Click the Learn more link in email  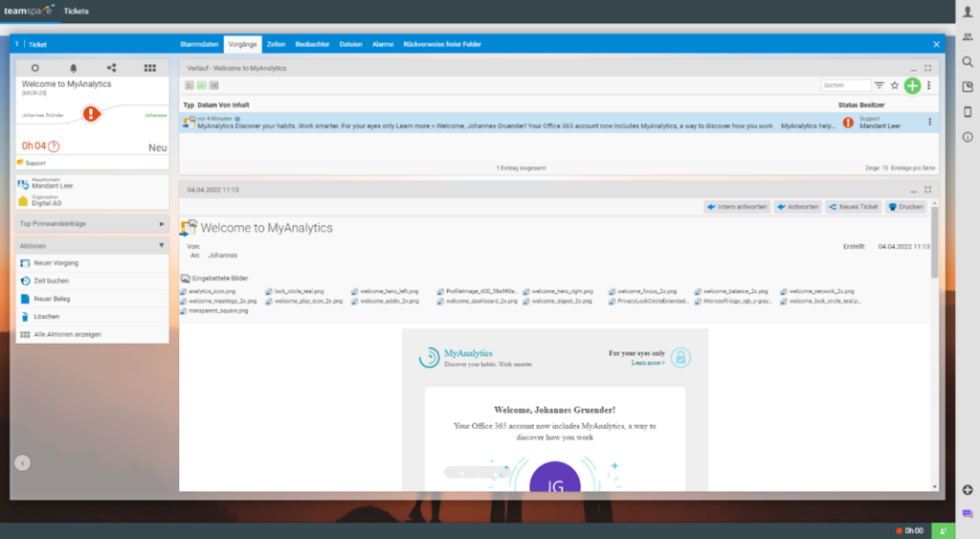click(x=648, y=363)
